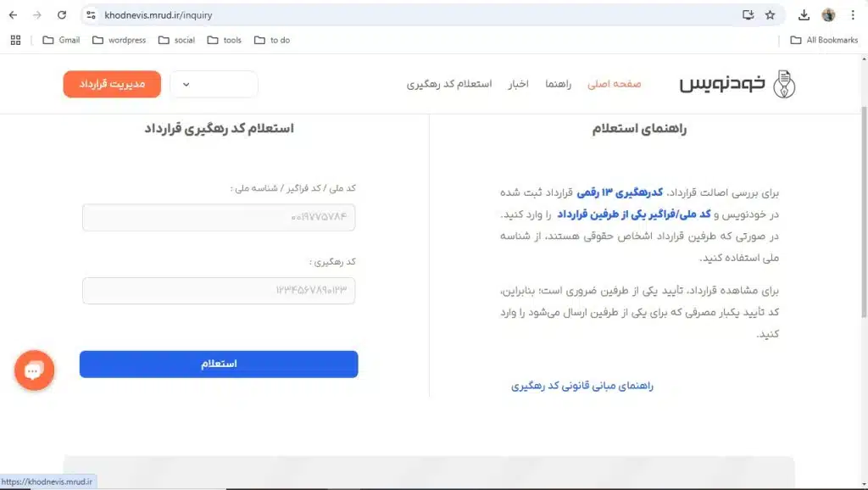Open browser downloads from the toolbar icon
Viewport: 868px width, 490px height.
coord(804,14)
